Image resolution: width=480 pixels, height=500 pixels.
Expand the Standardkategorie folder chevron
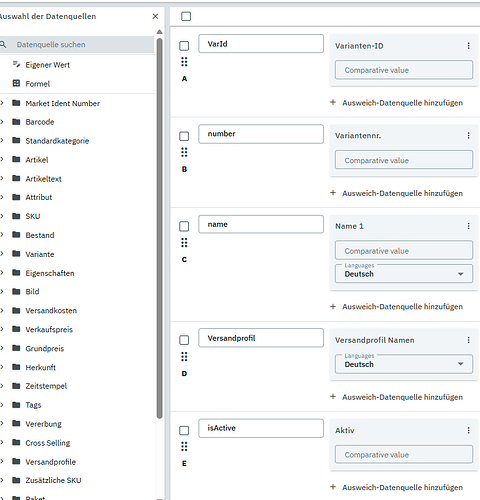point(2,140)
